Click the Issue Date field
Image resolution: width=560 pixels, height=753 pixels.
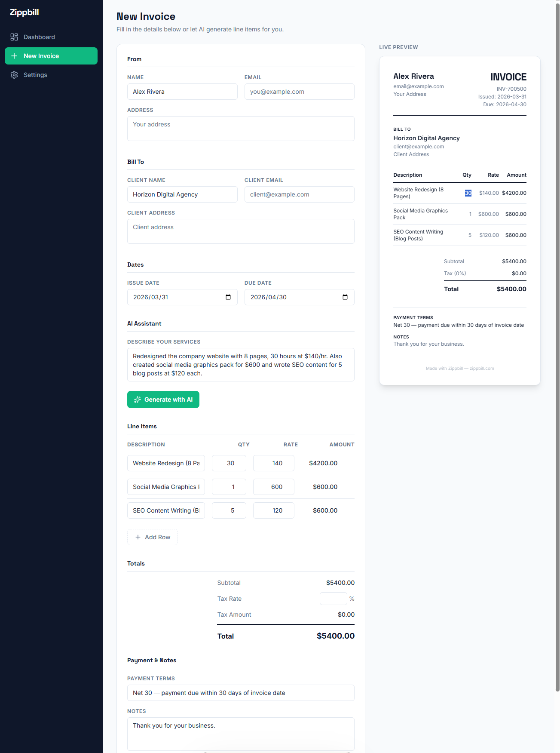(182, 297)
